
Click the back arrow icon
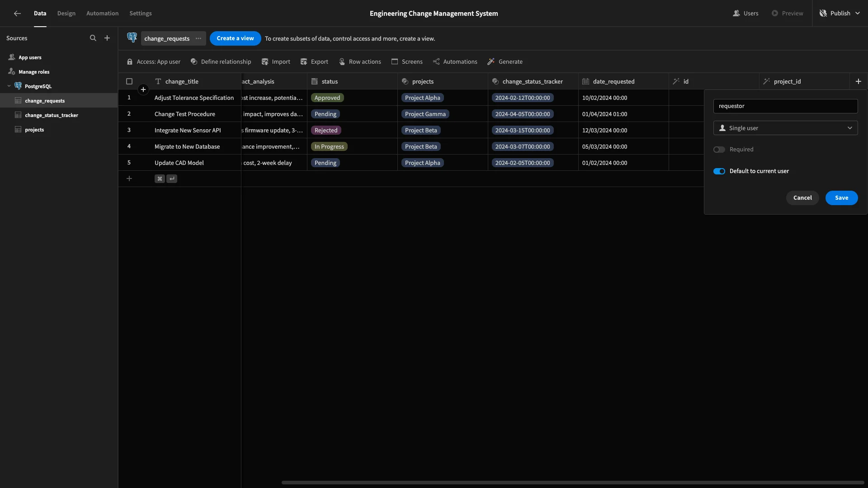[x=17, y=14]
